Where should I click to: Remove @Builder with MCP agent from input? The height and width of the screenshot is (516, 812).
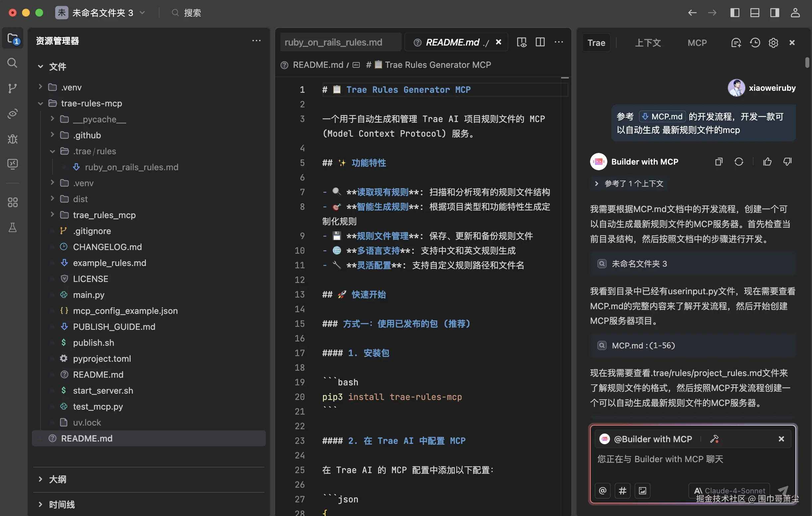coord(781,439)
